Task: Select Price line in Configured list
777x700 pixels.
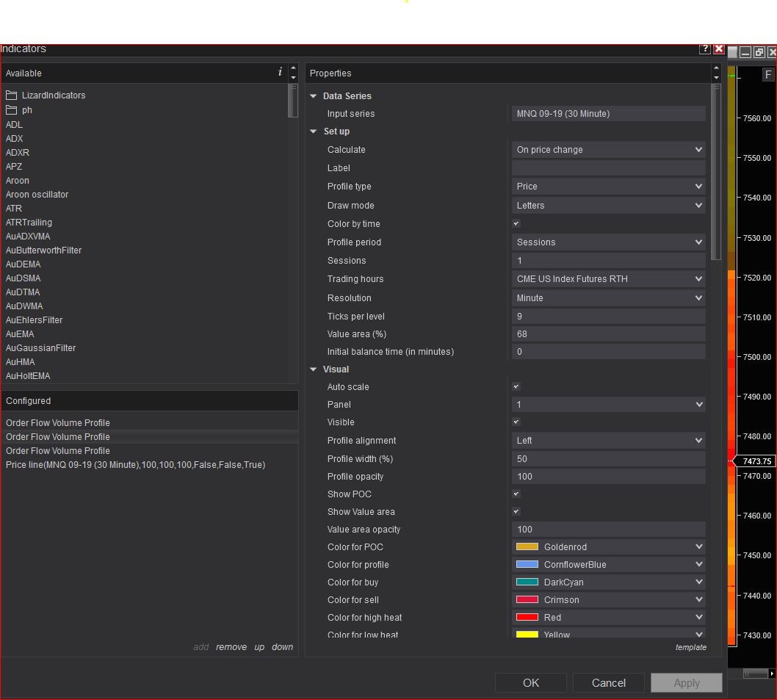Action: [x=135, y=465]
